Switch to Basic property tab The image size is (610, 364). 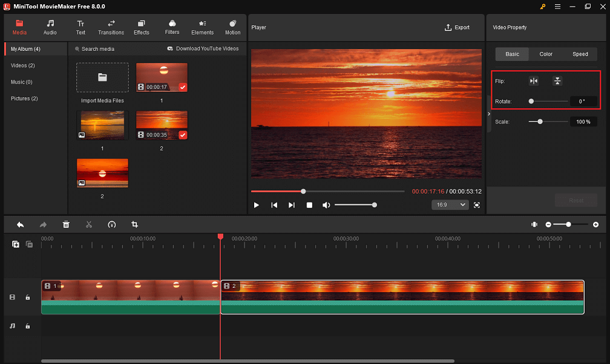[x=512, y=54]
